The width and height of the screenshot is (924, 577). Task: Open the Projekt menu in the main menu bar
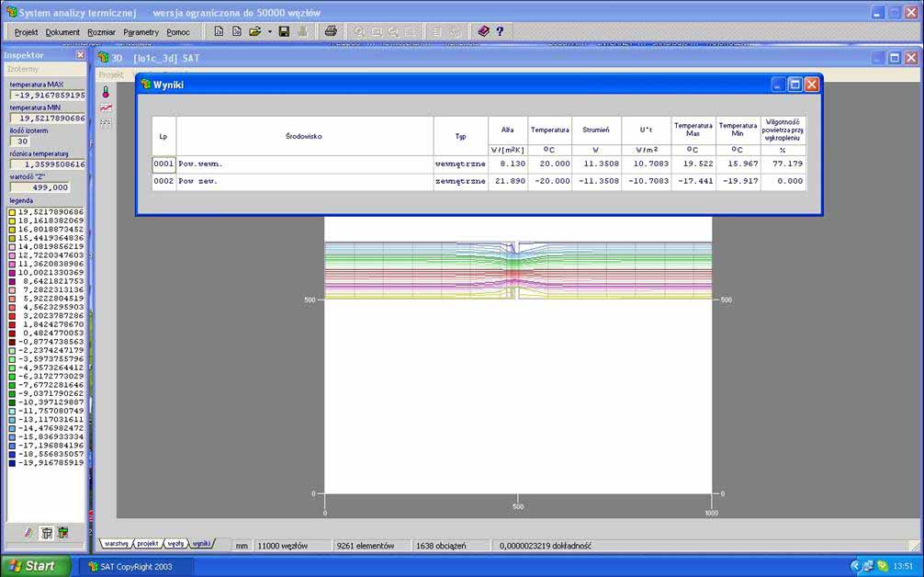26,32
